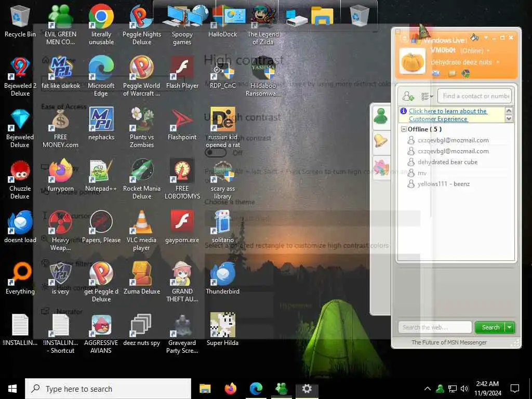Select Narrator in Settings sidebar
Viewport: 532px width, 399px height.
[70, 312]
